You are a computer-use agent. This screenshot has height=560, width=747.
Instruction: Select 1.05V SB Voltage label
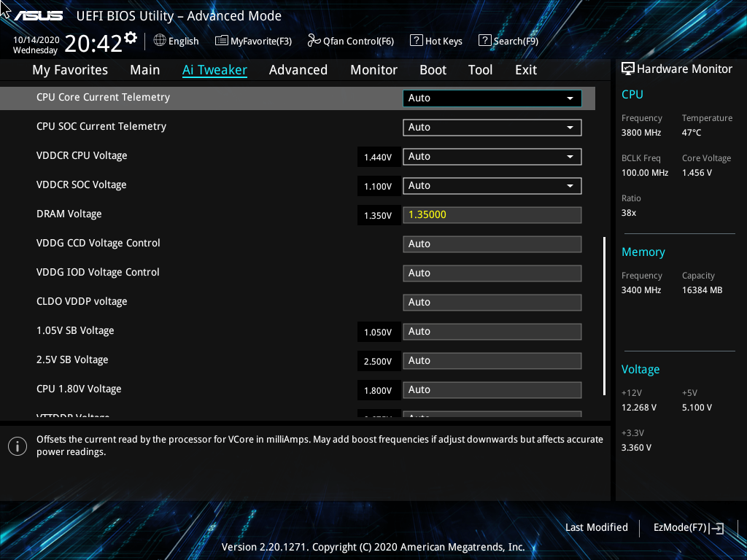75,330
